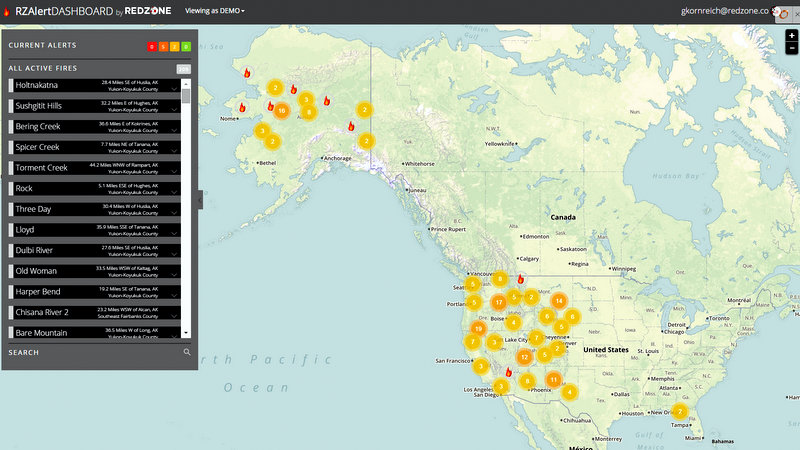Open the orange 17-fire cluster marker
This screenshot has width=800, height=450.
(498, 302)
